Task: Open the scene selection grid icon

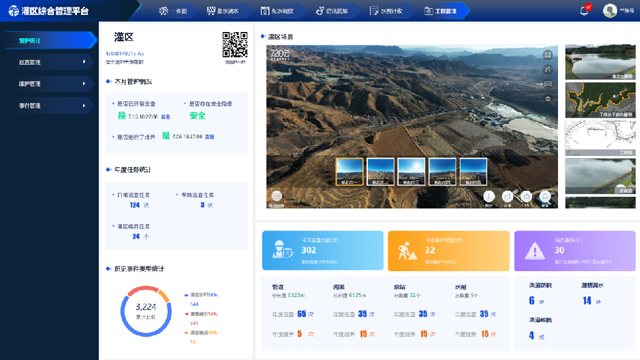Action: tap(276, 196)
